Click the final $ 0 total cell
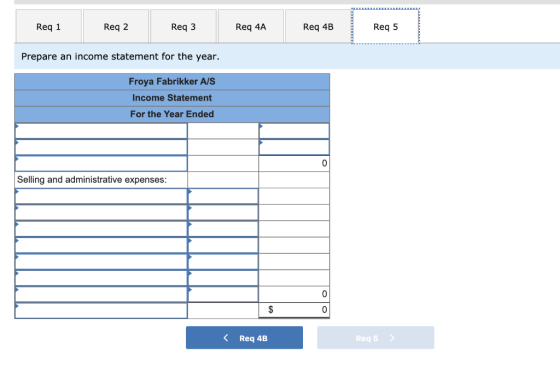Viewport: 560px width, 376px height. coord(294,310)
